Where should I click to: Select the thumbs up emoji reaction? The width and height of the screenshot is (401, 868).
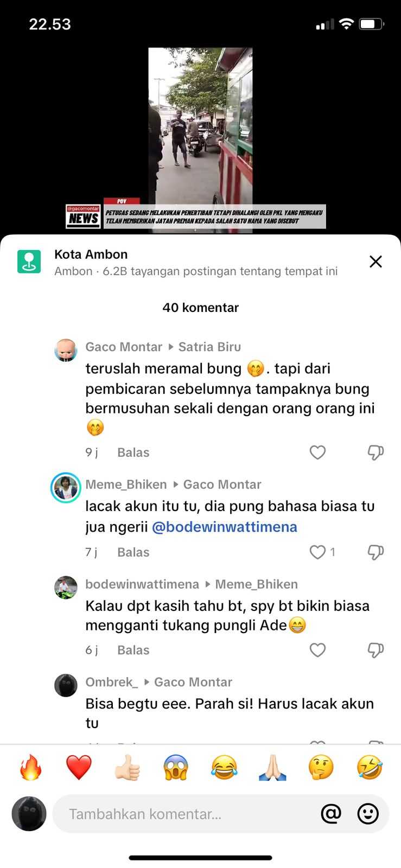coord(128,768)
